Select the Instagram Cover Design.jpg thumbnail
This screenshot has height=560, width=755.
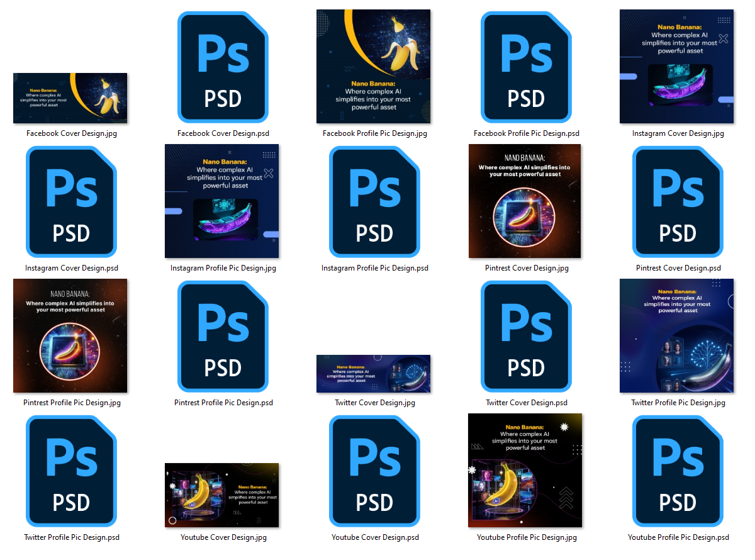[x=677, y=67]
